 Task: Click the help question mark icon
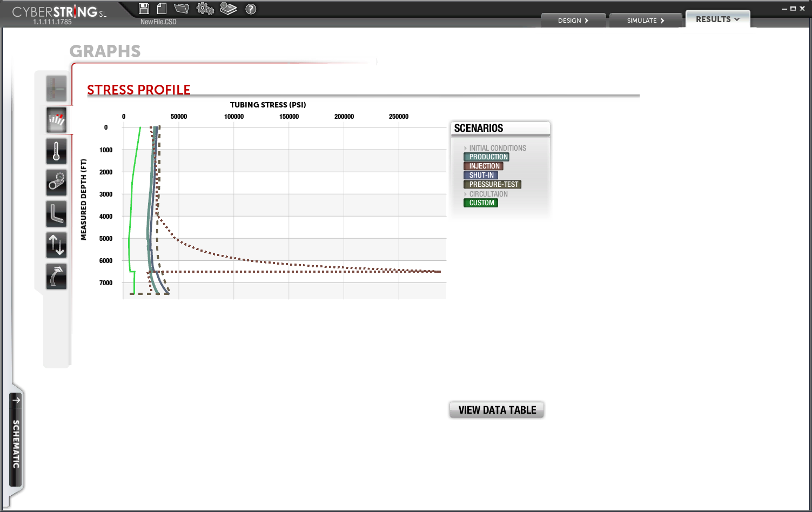click(251, 9)
